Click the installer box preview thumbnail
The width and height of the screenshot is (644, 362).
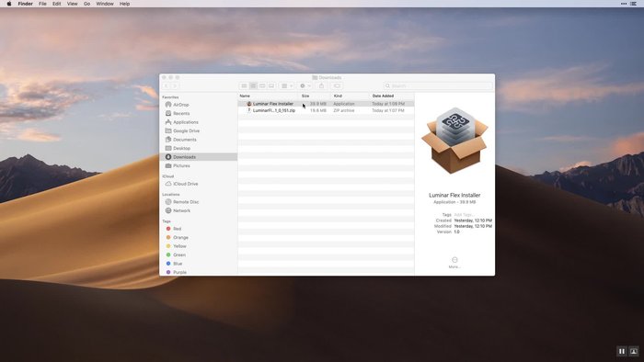point(454,141)
